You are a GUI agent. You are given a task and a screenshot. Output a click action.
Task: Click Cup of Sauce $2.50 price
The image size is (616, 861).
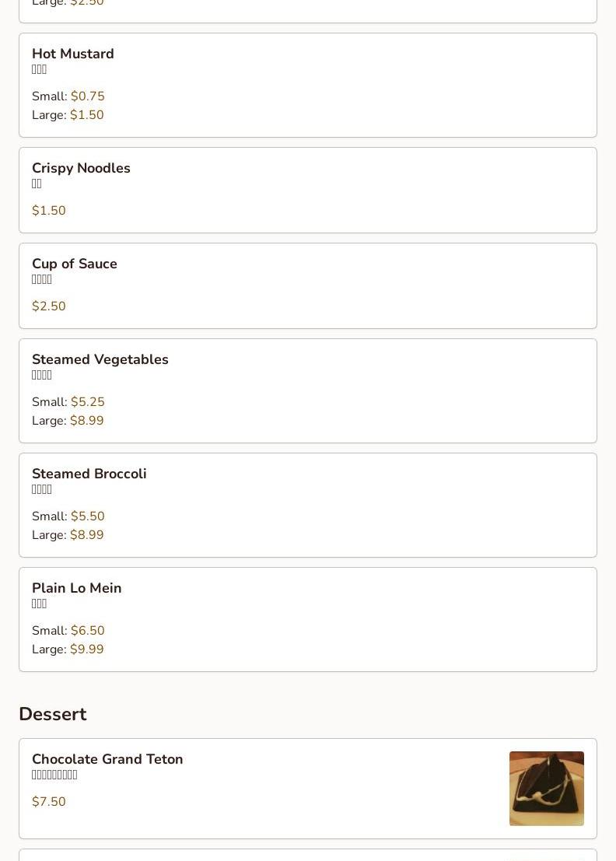tap(48, 306)
